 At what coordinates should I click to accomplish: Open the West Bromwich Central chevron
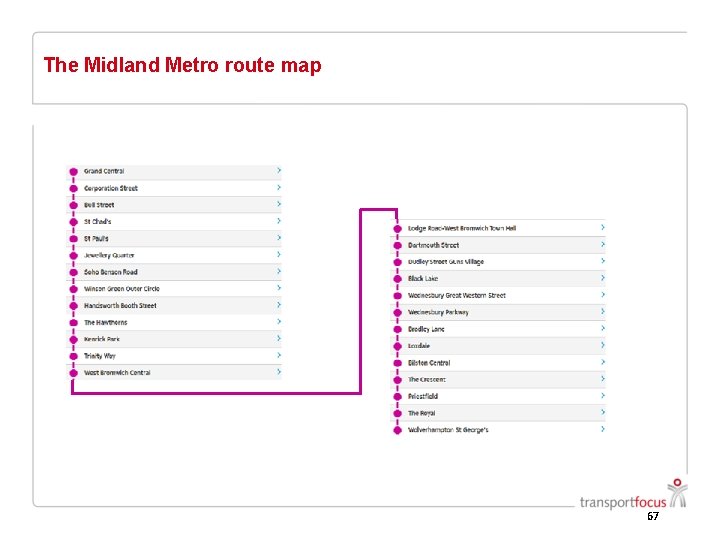coord(279,371)
